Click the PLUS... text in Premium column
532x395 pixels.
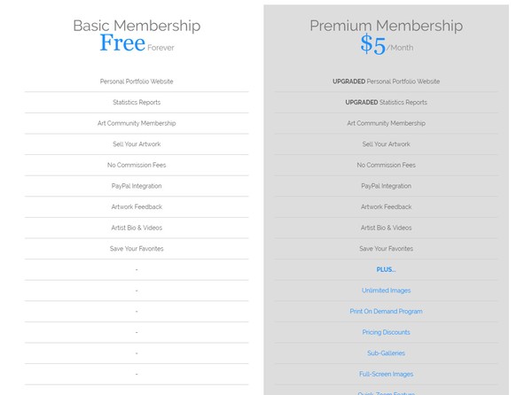click(x=386, y=269)
